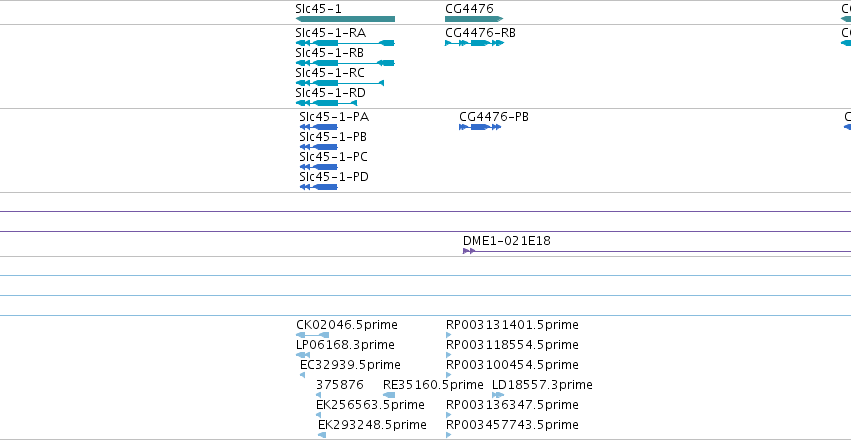
Task: Click the Slc45-1-RB transcript glyph
Action: (345, 63)
